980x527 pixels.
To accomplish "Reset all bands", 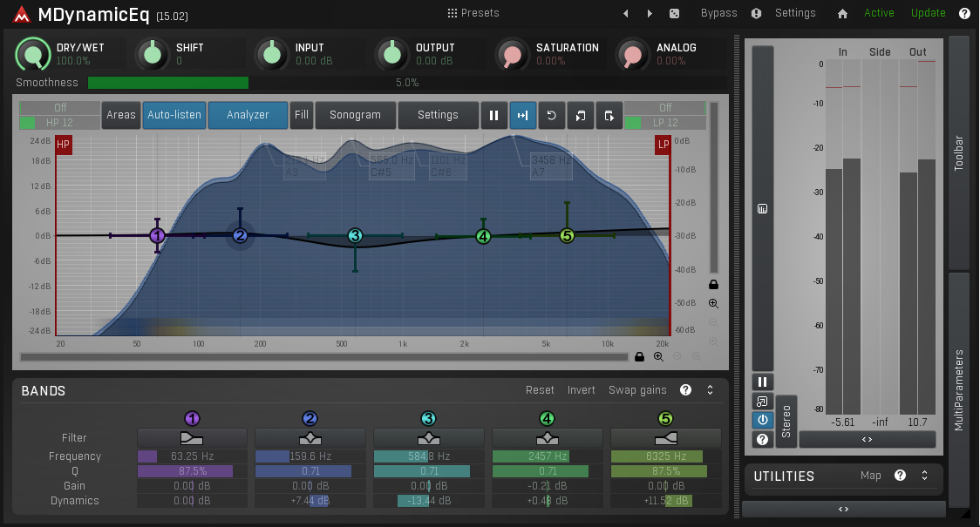I will click(540, 389).
